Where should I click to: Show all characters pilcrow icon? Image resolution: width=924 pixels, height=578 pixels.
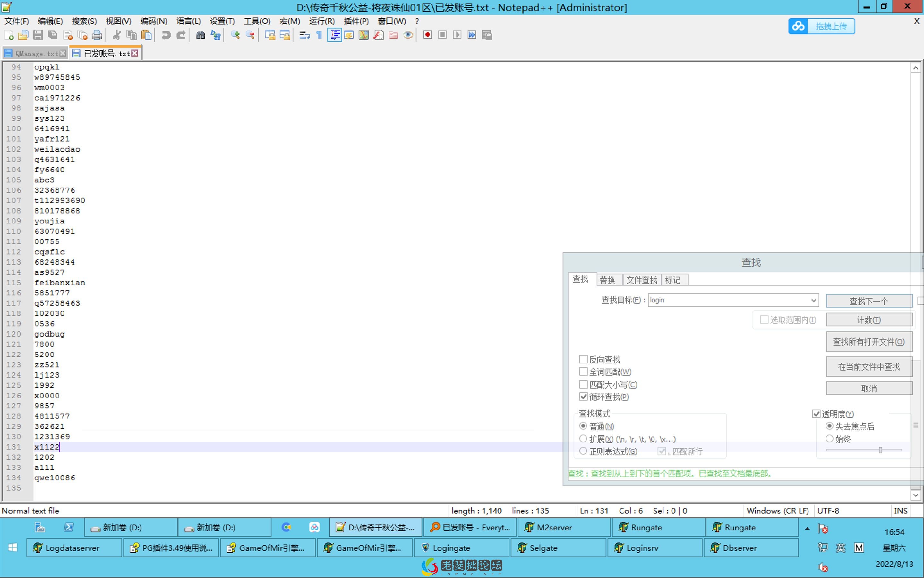pos(319,35)
